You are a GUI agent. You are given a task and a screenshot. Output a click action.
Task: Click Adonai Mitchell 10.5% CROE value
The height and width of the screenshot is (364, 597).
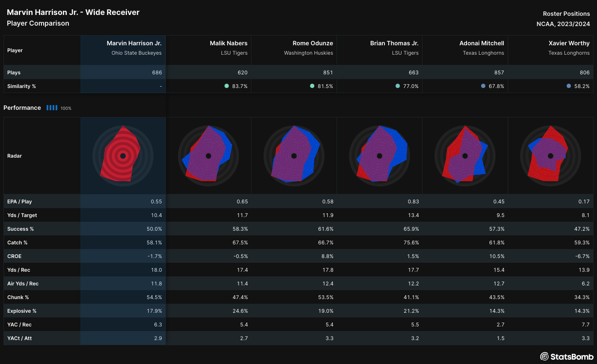coord(497,256)
